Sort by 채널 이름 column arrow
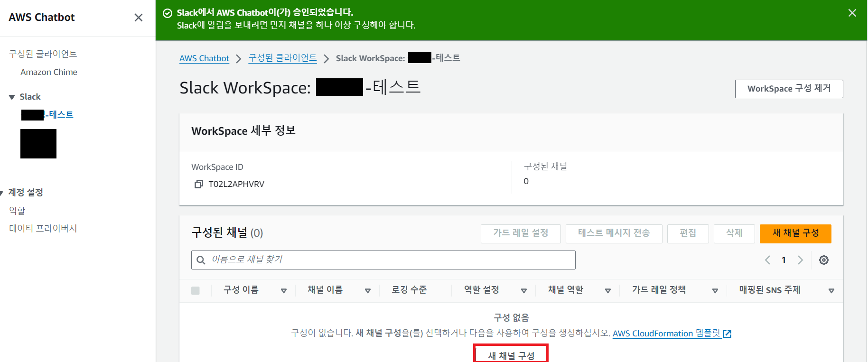 coord(368,291)
